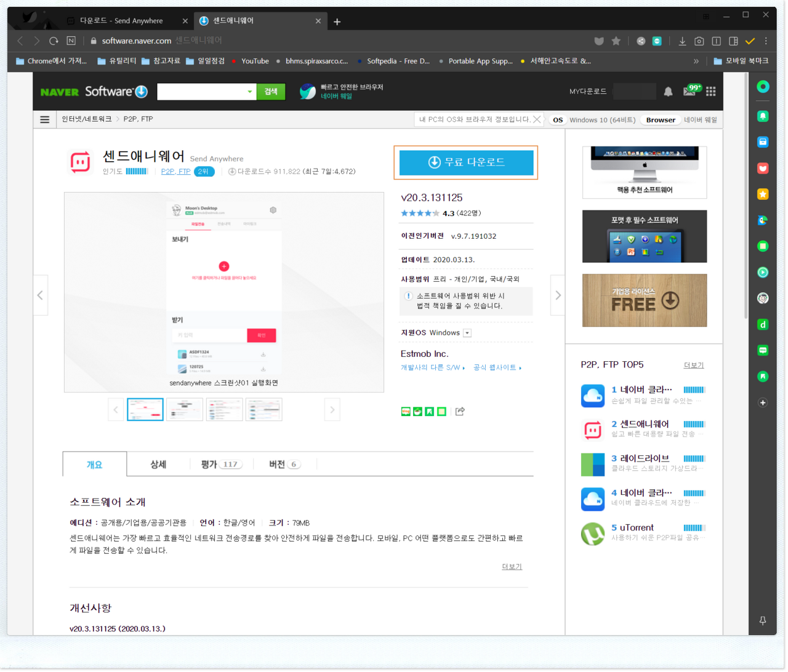
Task: Switch to the 개요 tab
Action: [x=95, y=465]
